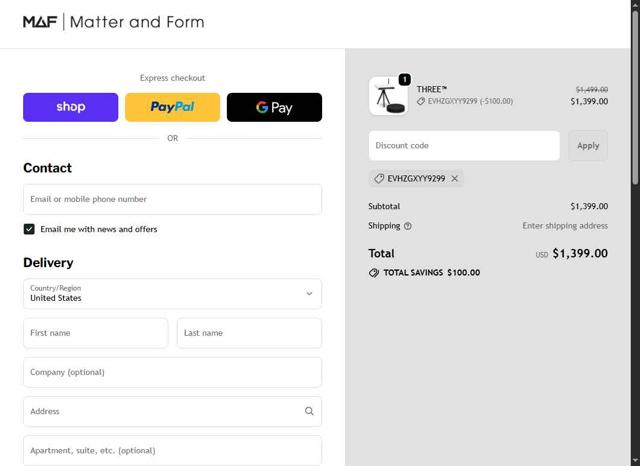Pay with Shop Pay express checkout

click(70, 107)
